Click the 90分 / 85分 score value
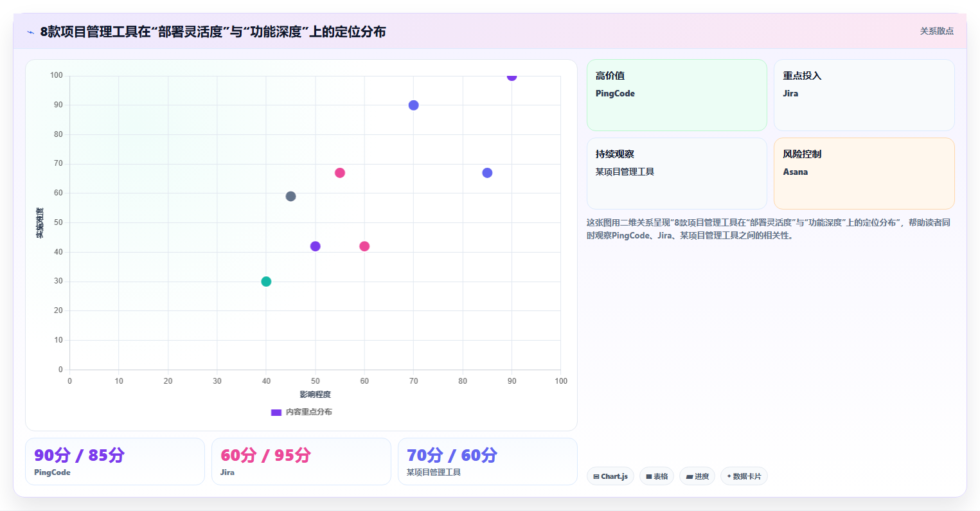980x511 pixels. [79, 455]
